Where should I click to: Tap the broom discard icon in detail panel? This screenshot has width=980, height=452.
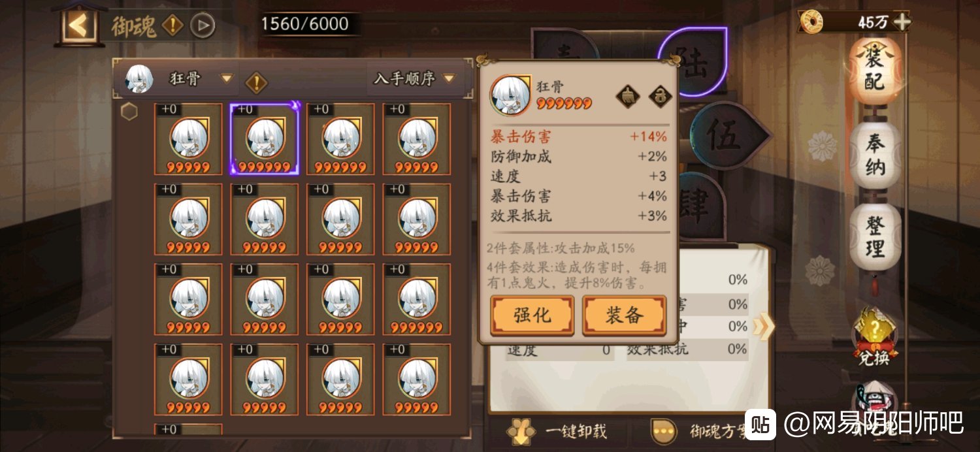click(627, 97)
